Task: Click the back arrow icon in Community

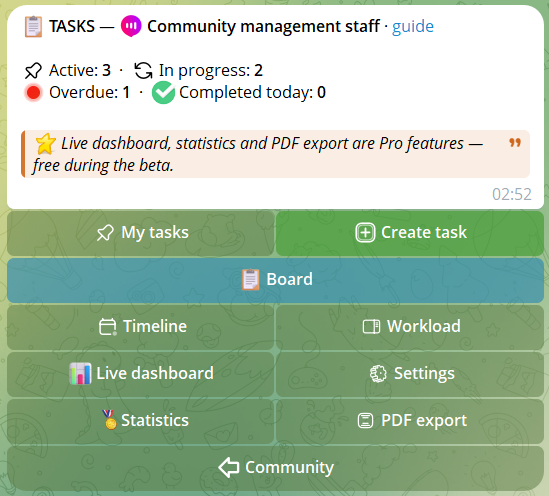Action: [x=229, y=467]
